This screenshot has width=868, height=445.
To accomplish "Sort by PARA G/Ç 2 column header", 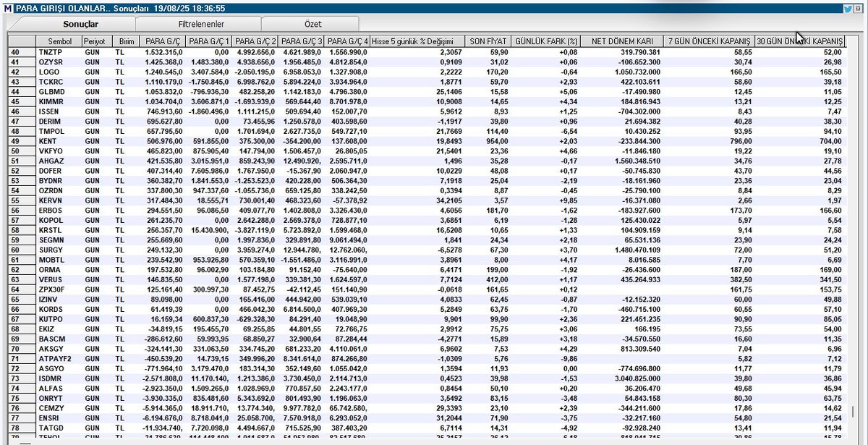I will pos(255,41).
